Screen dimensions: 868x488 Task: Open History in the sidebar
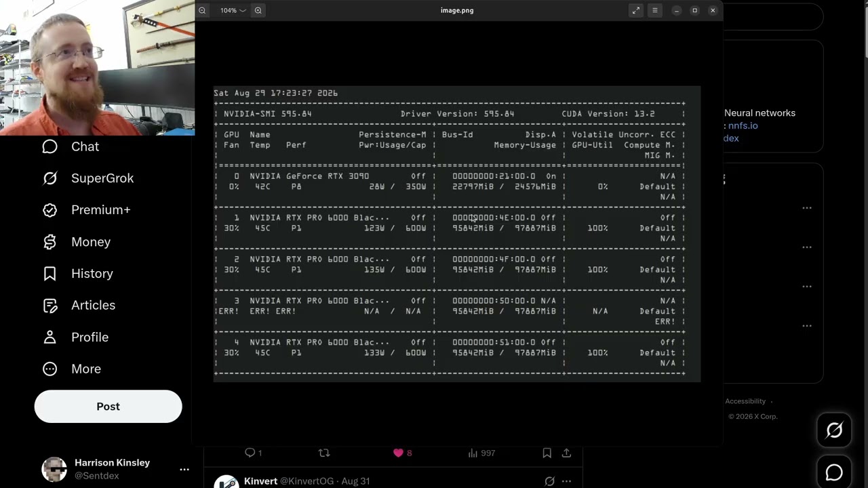pos(78,274)
